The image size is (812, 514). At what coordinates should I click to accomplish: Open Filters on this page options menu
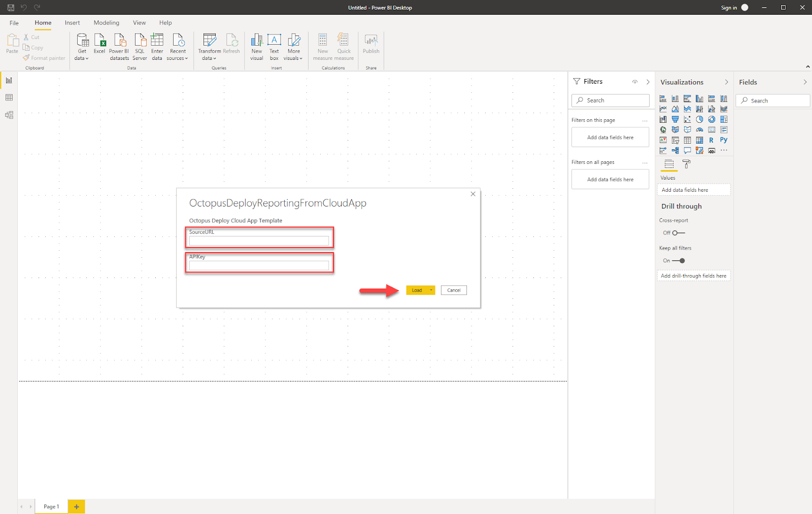pos(645,121)
